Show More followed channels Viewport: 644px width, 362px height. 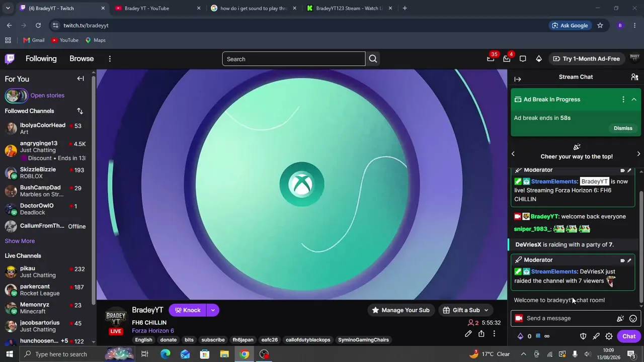[x=20, y=241]
